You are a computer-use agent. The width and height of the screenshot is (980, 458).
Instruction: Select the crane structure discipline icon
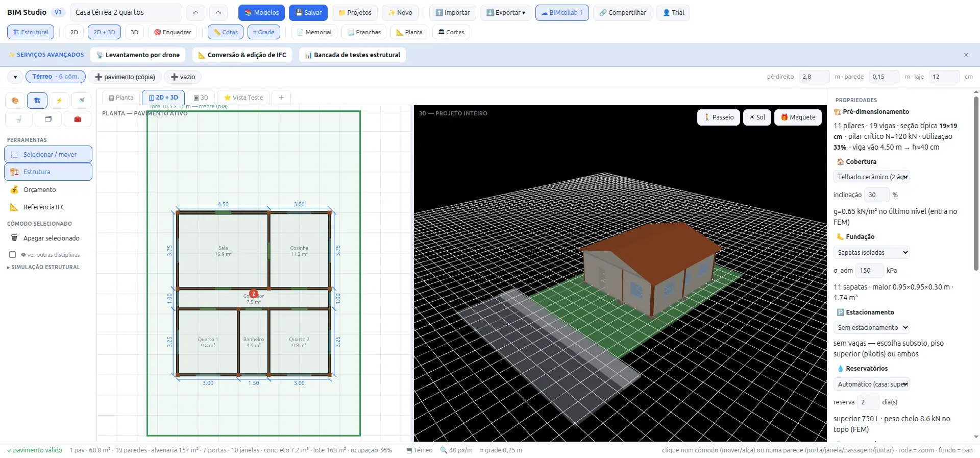point(37,101)
